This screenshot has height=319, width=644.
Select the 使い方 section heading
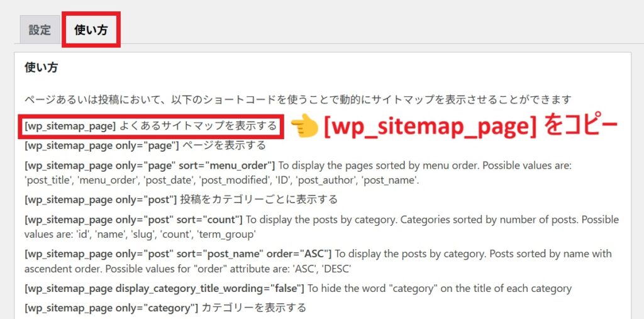(41, 67)
